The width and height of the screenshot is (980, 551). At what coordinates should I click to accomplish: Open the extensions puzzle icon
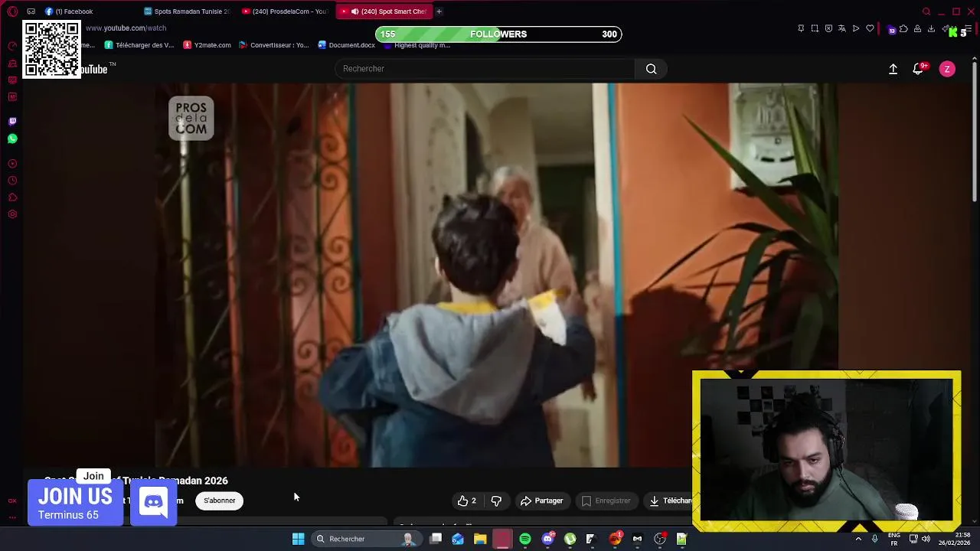pyautogui.click(x=903, y=29)
